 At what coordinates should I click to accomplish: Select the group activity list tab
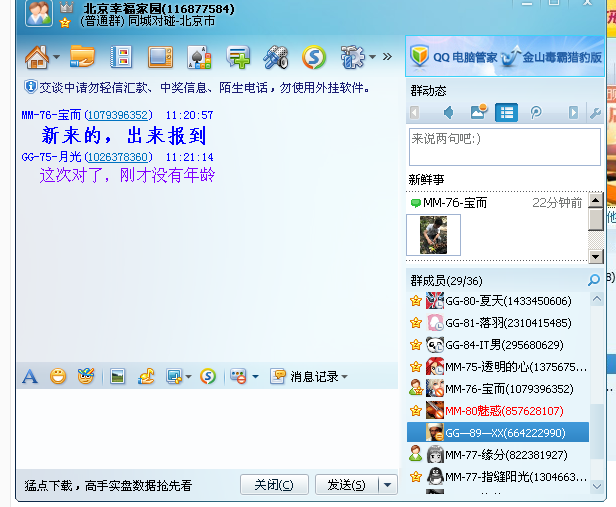point(506,113)
